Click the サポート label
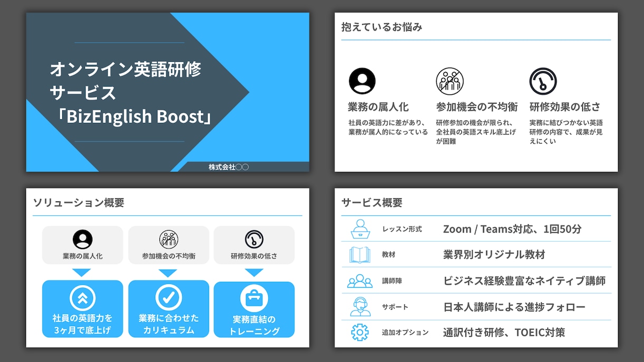This screenshot has height=362, width=644. click(395, 307)
